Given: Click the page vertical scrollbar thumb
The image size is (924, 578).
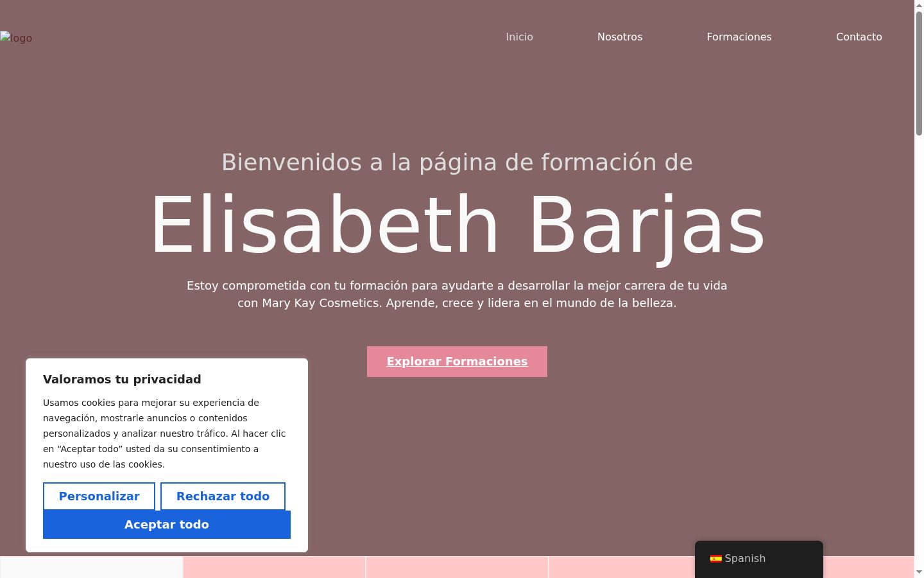Looking at the screenshot, I should click(919, 73).
